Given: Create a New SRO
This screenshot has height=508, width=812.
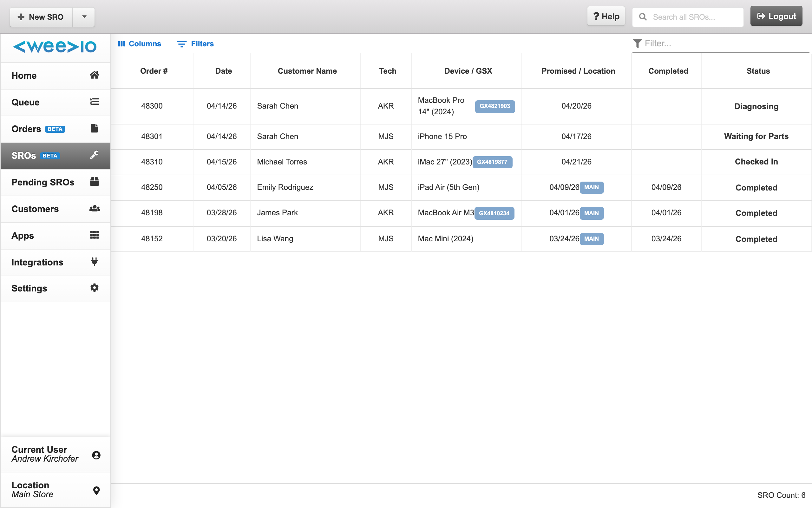Looking at the screenshot, I should (x=41, y=17).
